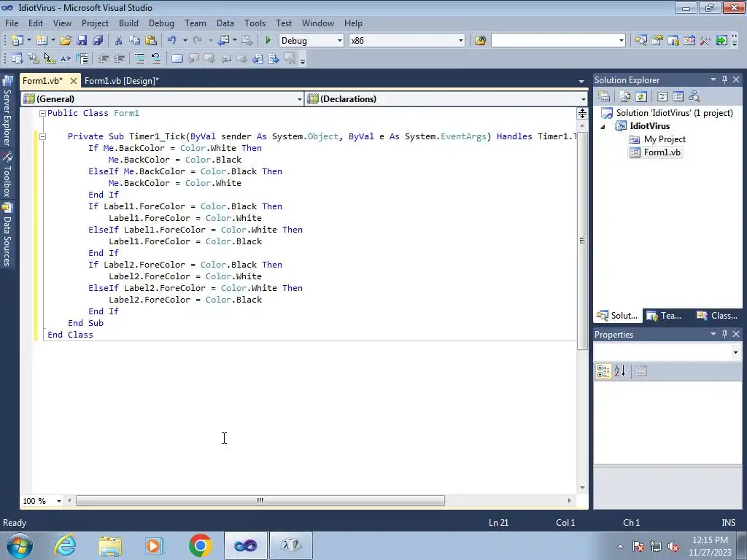The width and height of the screenshot is (747, 560).
Task: Click the Cut scissors icon
Action: click(119, 41)
